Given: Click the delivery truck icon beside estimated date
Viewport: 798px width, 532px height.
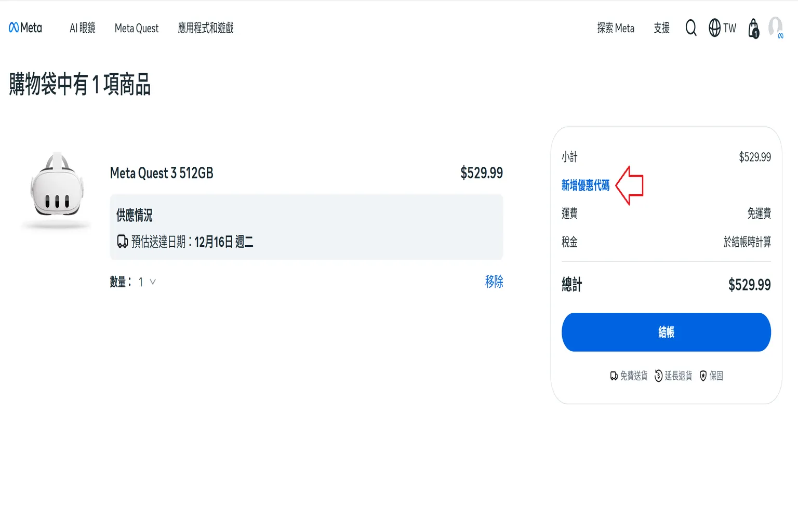Looking at the screenshot, I should tap(123, 241).
